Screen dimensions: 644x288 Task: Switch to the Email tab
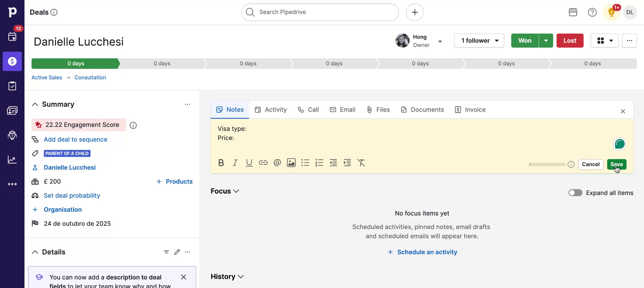tap(342, 110)
